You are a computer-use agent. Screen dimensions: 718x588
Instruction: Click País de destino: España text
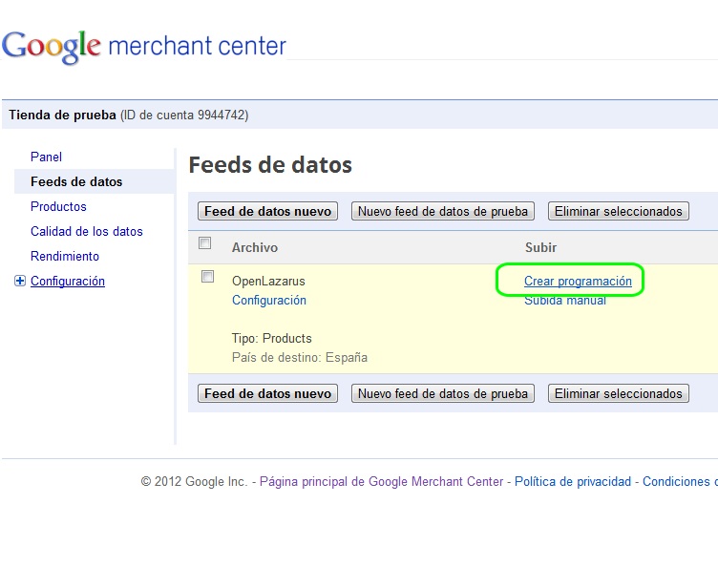[x=300, y=358]
